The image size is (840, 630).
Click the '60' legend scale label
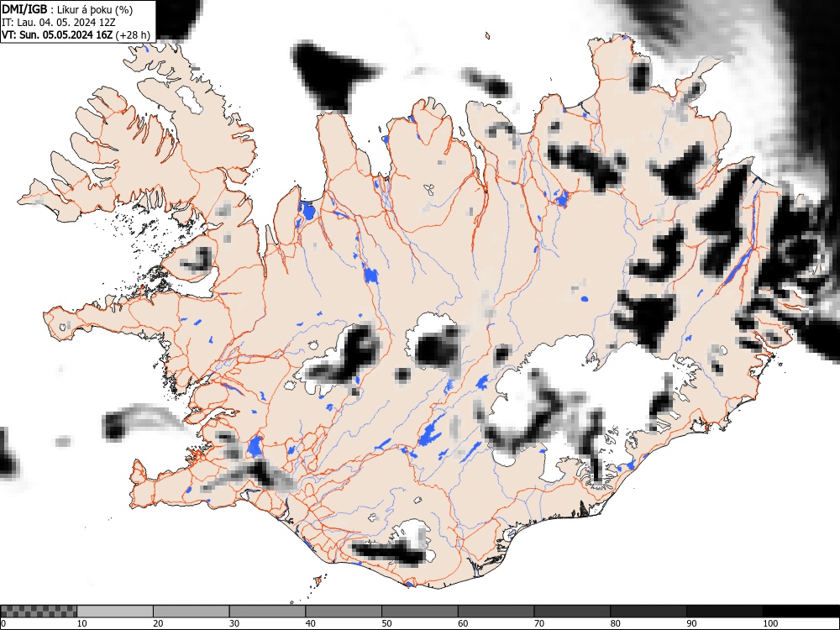point(462,623)
